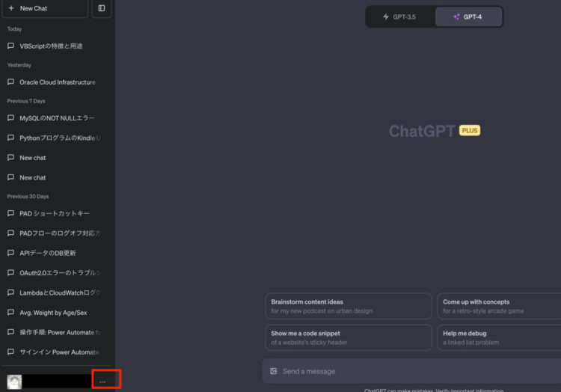Click the chat icon beside LambdaとCloudWatch
The image size is (561, 392).
coord(10,293)
